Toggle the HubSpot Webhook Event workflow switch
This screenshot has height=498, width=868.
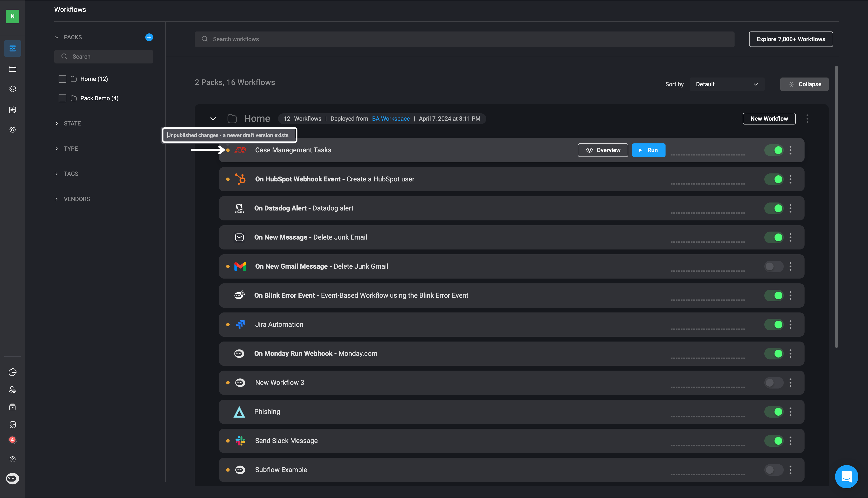coord(774,179)
